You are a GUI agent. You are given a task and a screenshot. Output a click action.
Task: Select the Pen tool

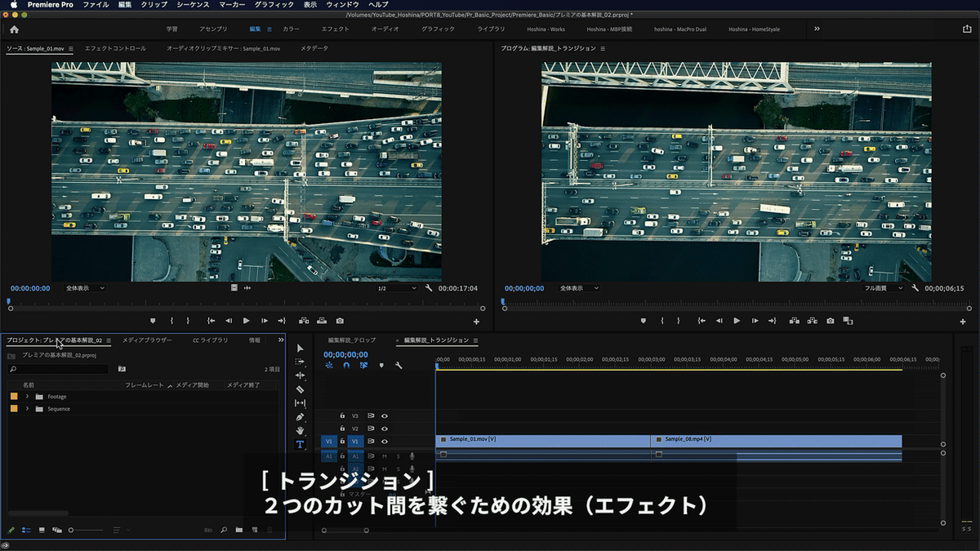[x=300, y=417]
